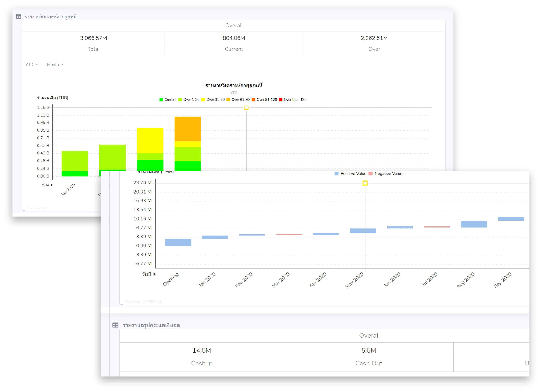
Task: Open the YTD period dropdown
Action: [31, 65]
